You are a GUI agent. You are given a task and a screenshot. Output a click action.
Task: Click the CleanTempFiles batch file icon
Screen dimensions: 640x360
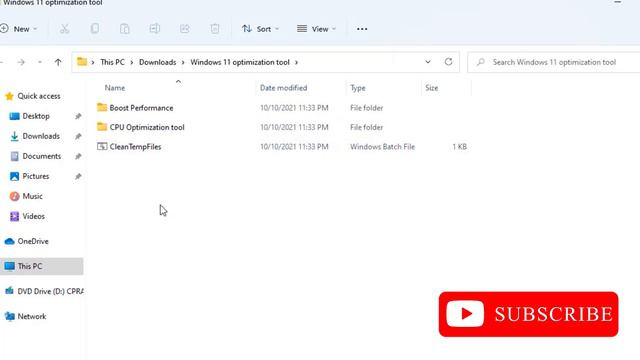click(102, 147)
